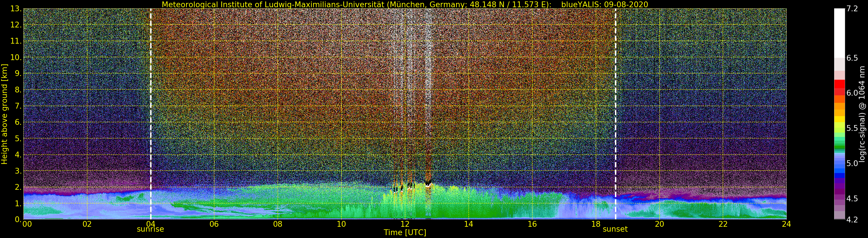Click the height tick label '1.'

[18, 203]
